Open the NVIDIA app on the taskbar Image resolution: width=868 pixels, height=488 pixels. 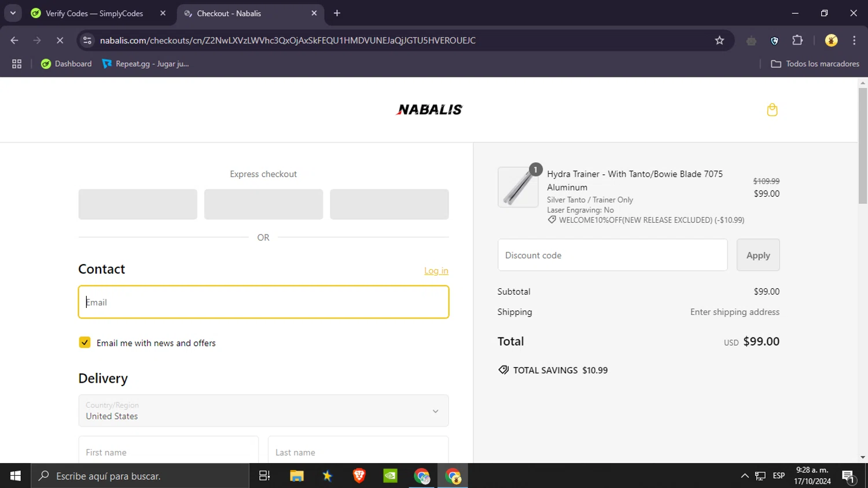(x=391, y=476)
